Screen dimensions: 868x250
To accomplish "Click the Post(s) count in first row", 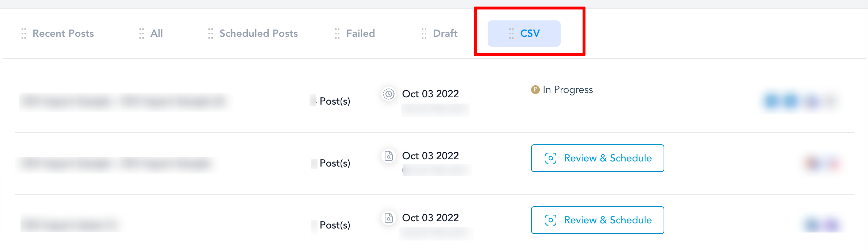I will pyautogui.click(x=335, y=101).
